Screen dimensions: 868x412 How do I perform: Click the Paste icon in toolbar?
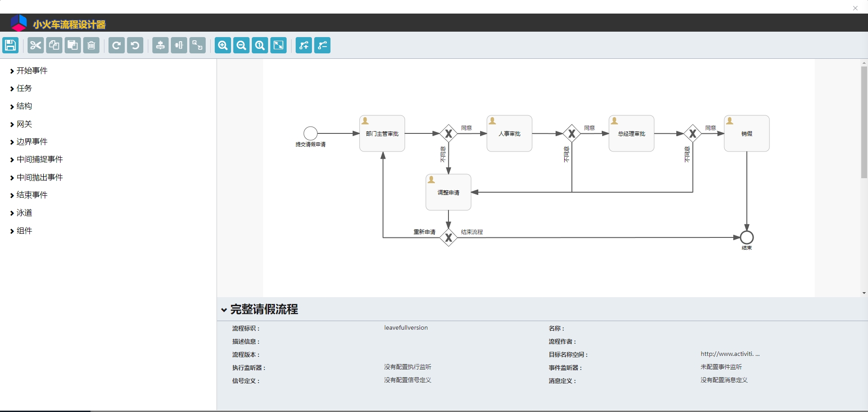tap(73, 45)
